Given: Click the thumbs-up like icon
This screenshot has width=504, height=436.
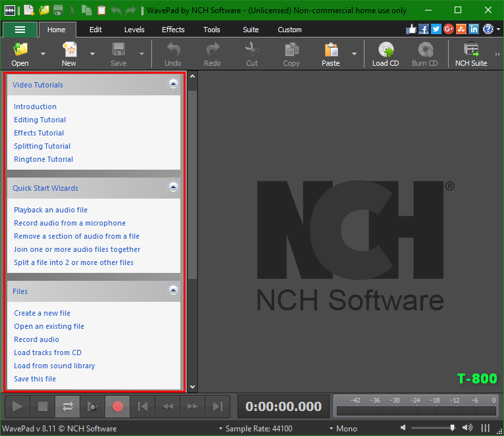Looking at the screenshot, I should [411, 29].
